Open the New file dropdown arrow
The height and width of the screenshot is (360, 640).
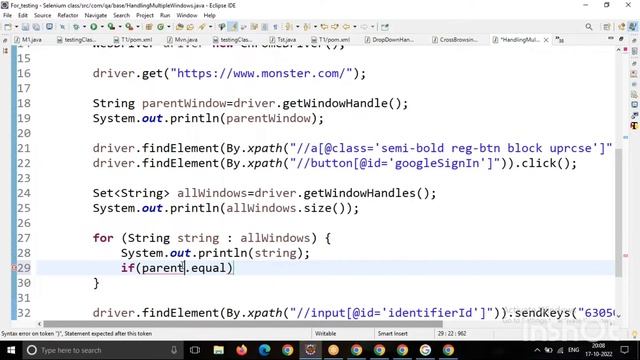(x=16, y=27)
